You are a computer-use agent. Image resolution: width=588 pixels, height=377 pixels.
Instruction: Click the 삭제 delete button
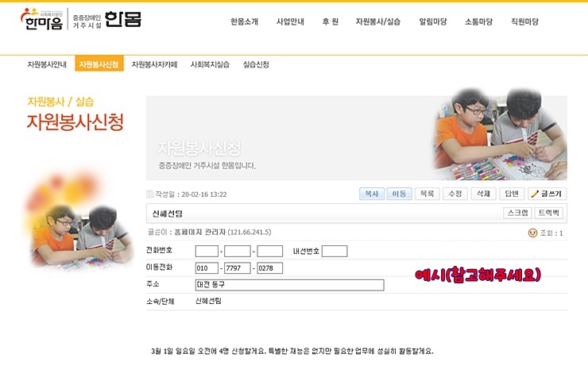(x=483, y=194)
